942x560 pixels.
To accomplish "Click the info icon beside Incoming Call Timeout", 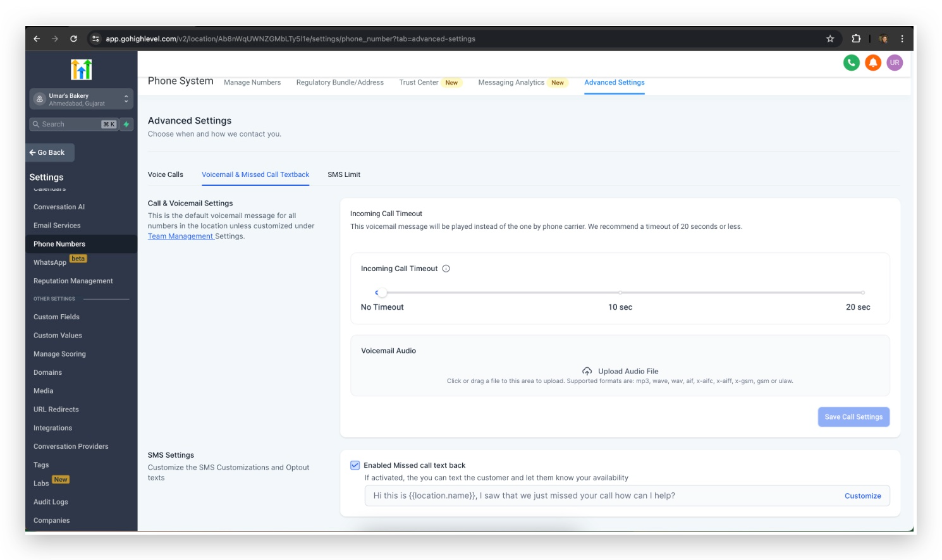I will [446, 269].
